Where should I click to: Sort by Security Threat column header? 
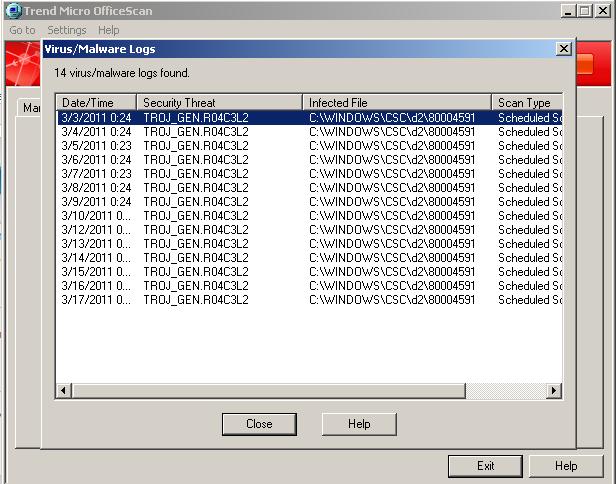coord(220,103)
